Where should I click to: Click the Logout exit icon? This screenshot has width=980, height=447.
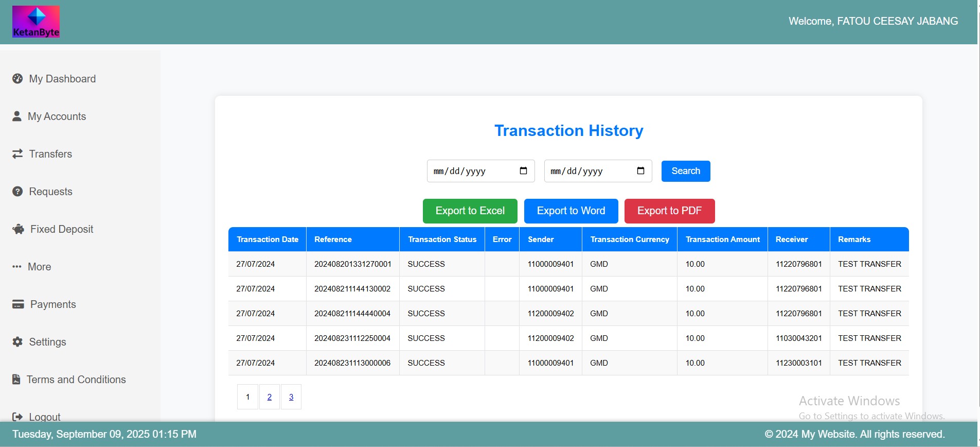[17, 417]
